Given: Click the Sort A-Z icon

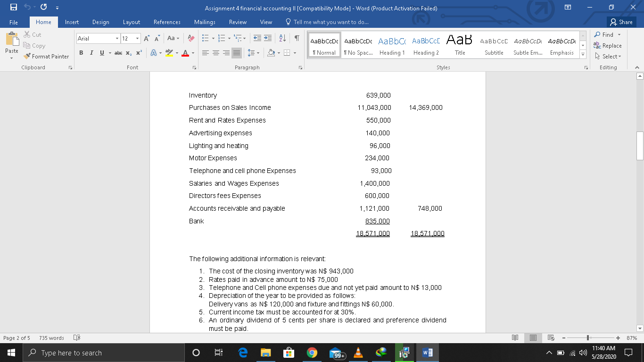Looking at the screenshot, I should (283, 38).
